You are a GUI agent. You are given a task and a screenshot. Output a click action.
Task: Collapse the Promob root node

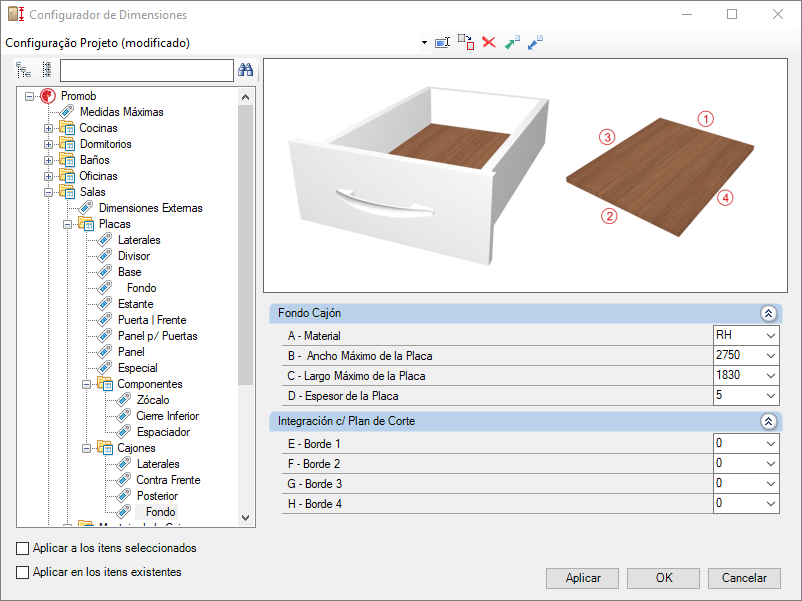29,96
